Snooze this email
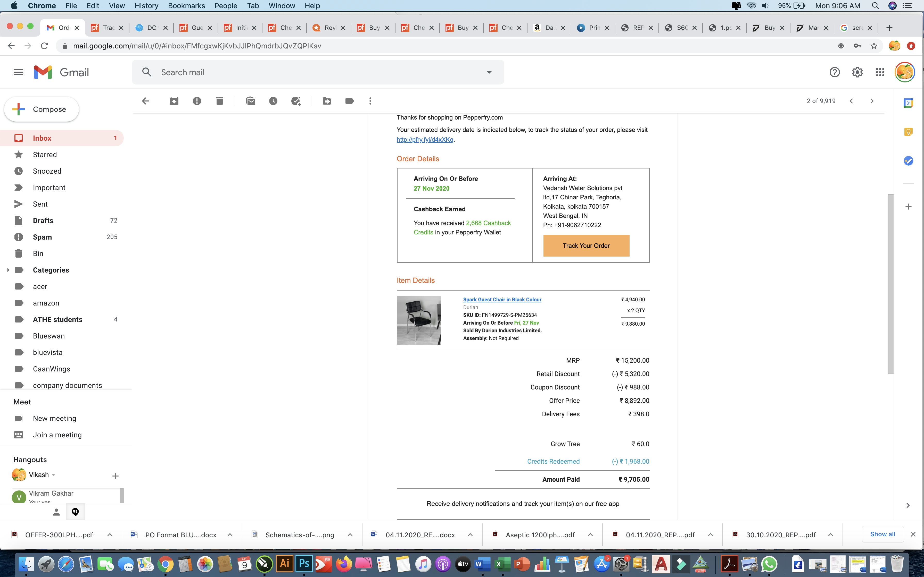 [x=273, y=101]
